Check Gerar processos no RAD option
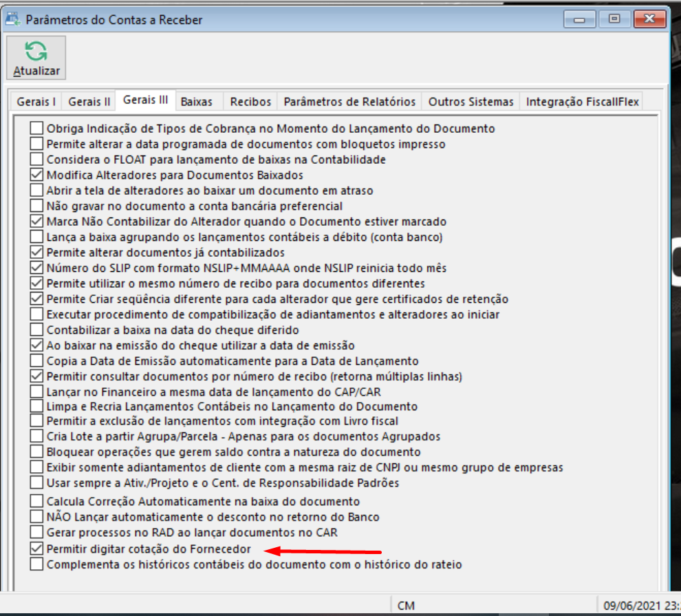This screenshot has height=616, width=681. [36, 532]
